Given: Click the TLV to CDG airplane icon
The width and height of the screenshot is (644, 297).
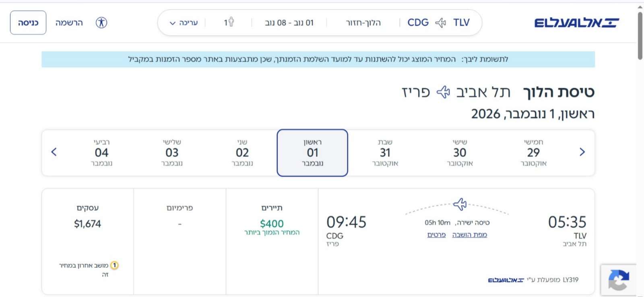Looking at the screenshot, I should [x=441, y=23].
